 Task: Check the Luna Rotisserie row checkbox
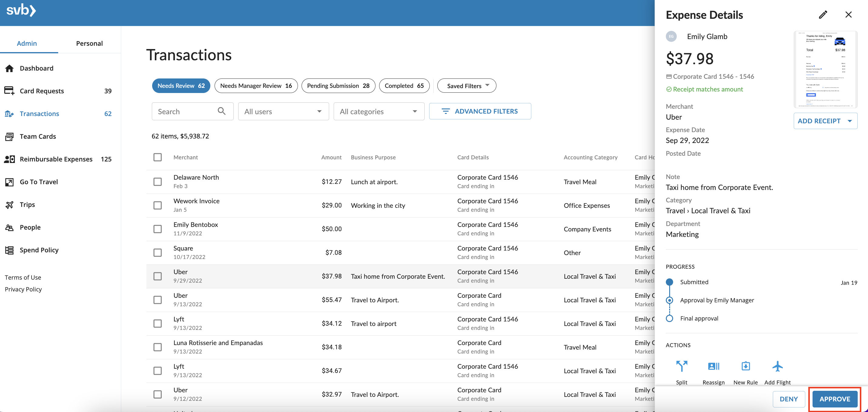coord(157,347)
